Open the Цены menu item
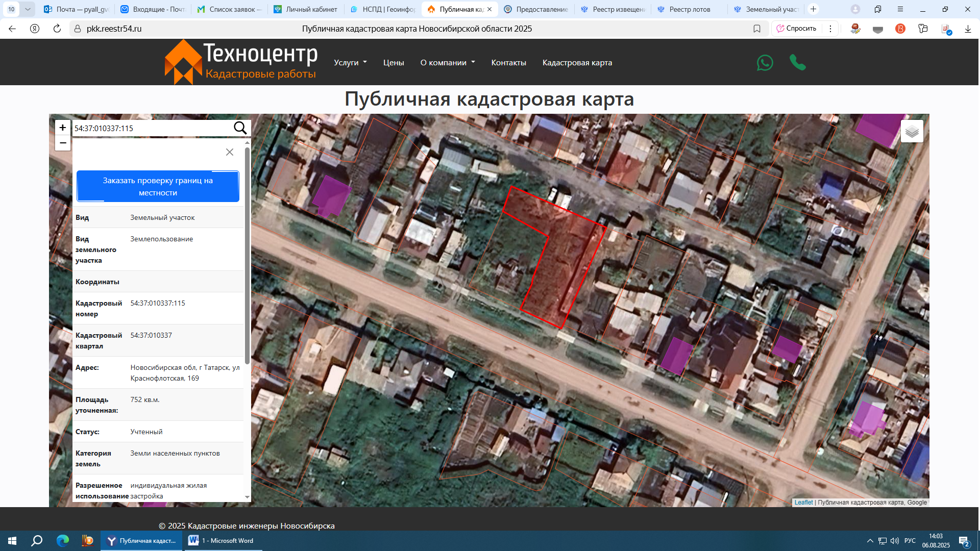Screen dimensions: 980x551 [394, 63]
